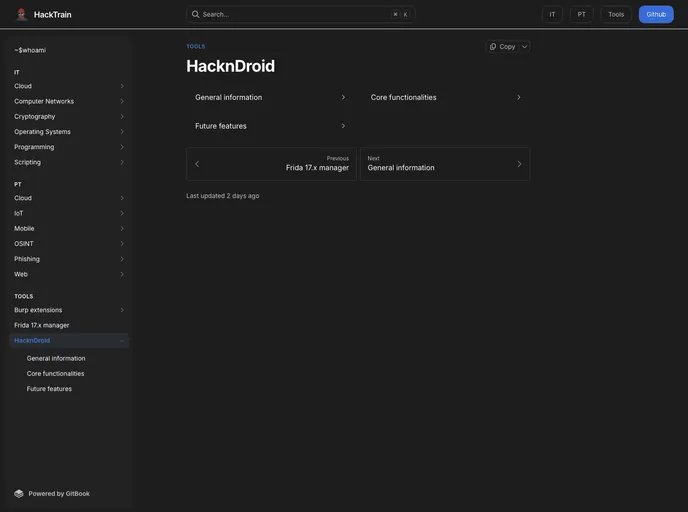Click arrow on Future features card
The width and height of the screenshot is (688, 512).
(x=343, y=126)
